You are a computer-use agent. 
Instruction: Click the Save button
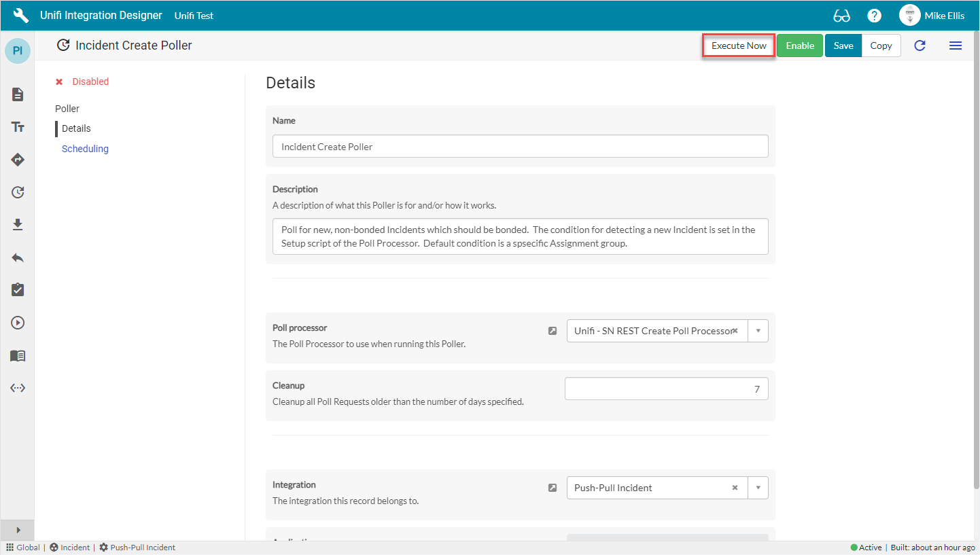[843, 46]
